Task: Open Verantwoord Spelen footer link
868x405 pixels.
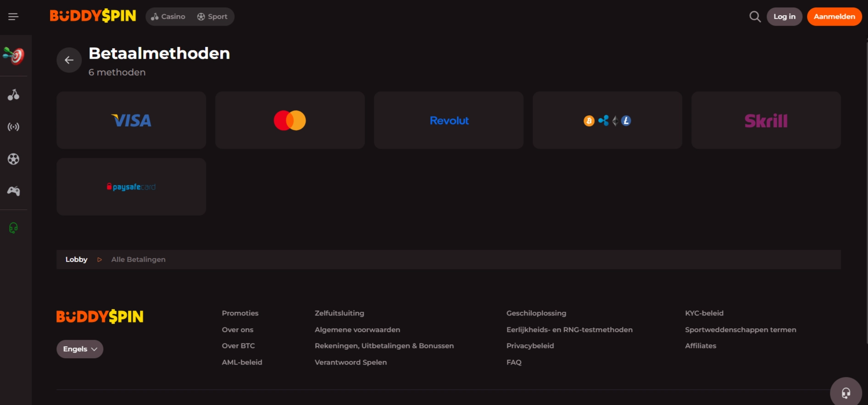Action: click(351, 362)
